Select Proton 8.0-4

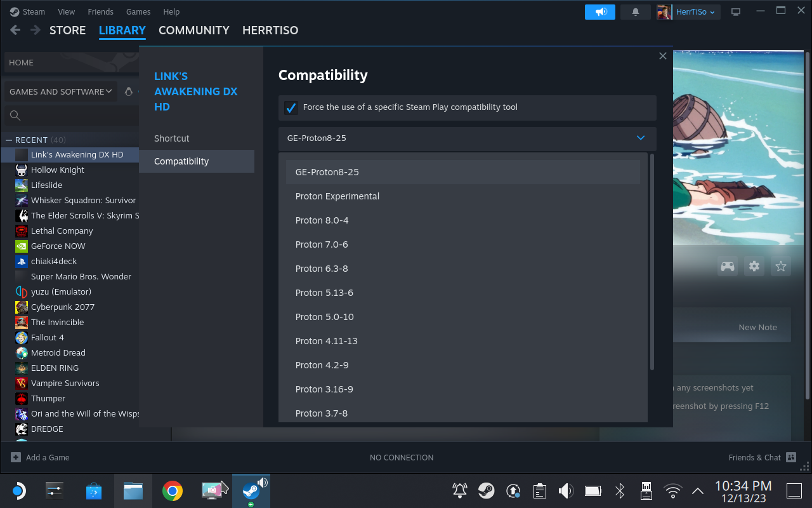point(463,220)
